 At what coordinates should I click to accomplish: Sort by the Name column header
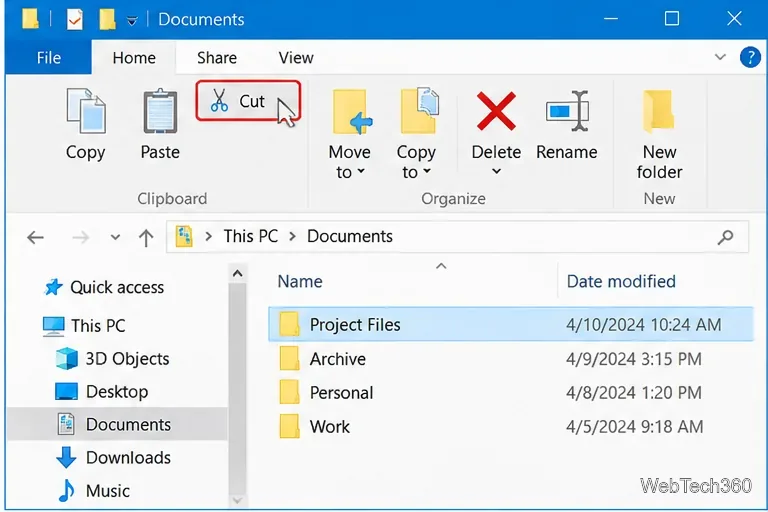tap(300, 282)
